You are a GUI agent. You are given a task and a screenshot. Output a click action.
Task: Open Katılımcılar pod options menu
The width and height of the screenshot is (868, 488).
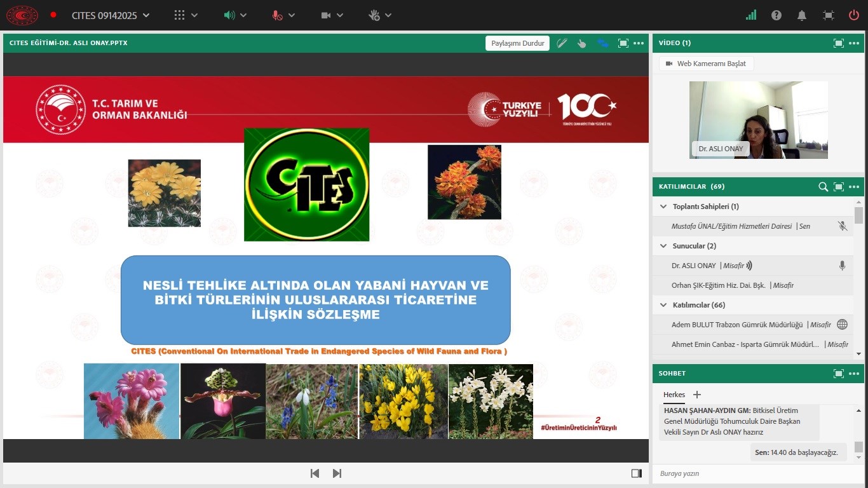854,187
